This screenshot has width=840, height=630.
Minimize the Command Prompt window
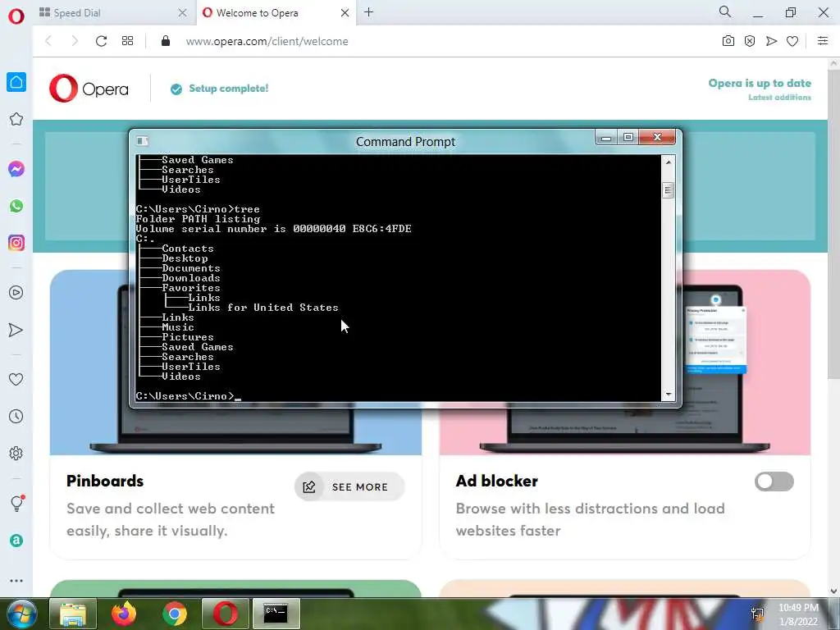tap(606, 138)
